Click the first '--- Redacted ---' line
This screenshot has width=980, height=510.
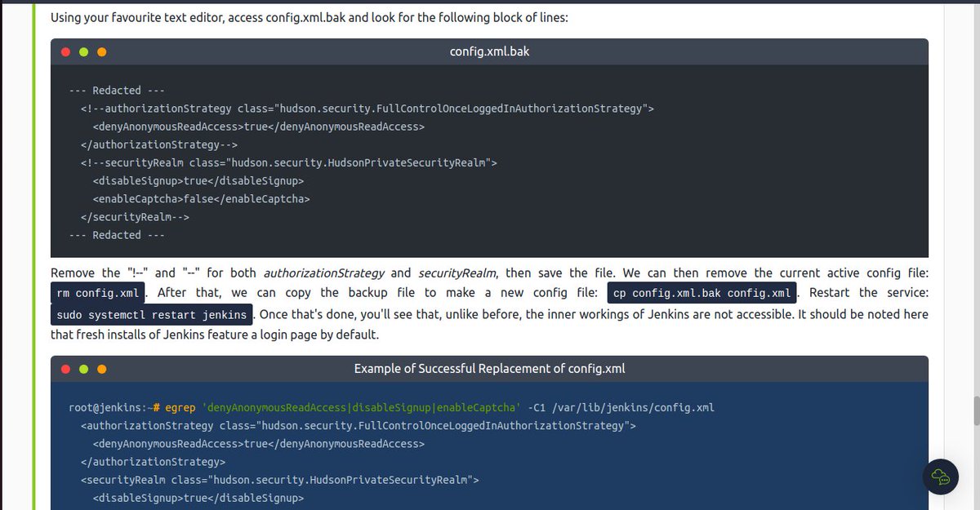pos(117,91)
